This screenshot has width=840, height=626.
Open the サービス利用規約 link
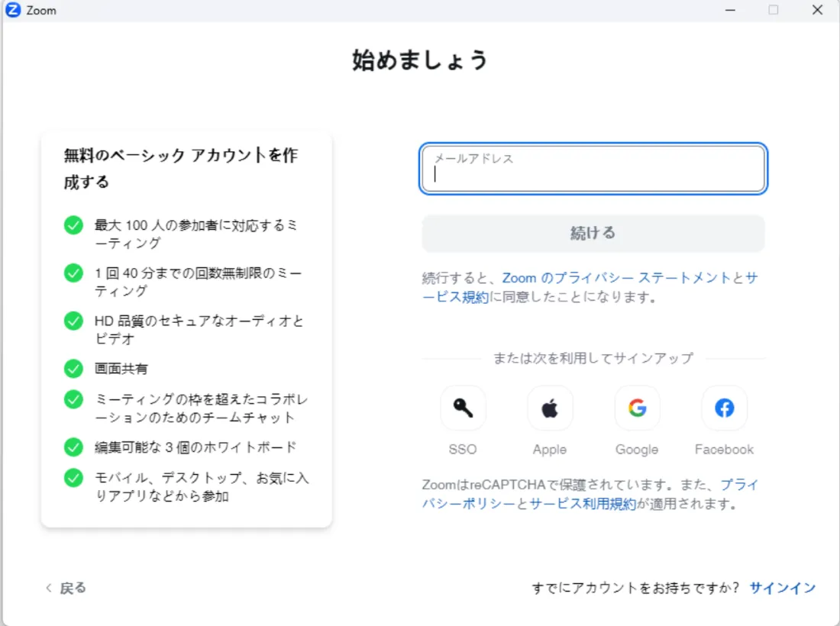click(582, 504)
